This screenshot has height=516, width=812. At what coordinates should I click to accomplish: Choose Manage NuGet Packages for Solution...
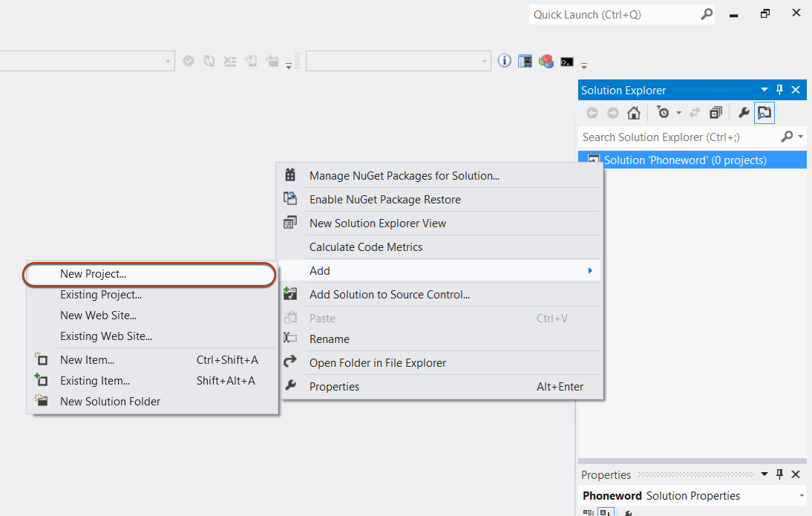[404, 176]
